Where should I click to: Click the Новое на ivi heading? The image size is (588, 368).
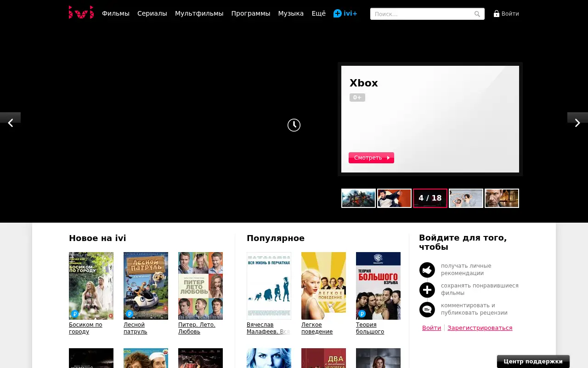pos(97,238)
